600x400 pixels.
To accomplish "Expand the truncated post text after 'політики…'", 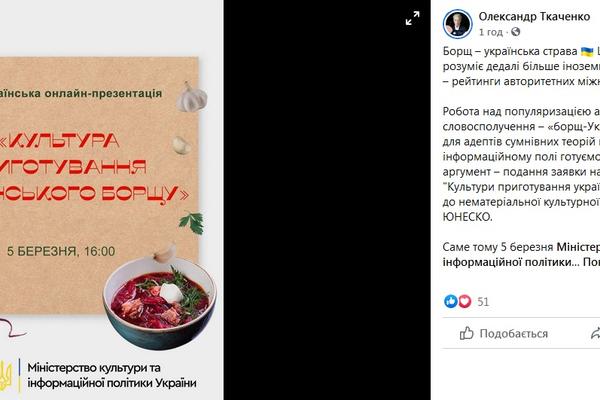I will (x=591, y=262).
